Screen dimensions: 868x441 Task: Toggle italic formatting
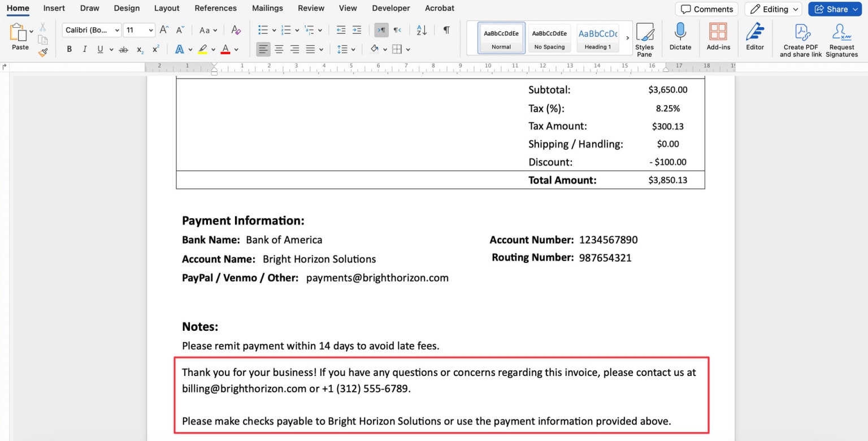tap(84, 49)
